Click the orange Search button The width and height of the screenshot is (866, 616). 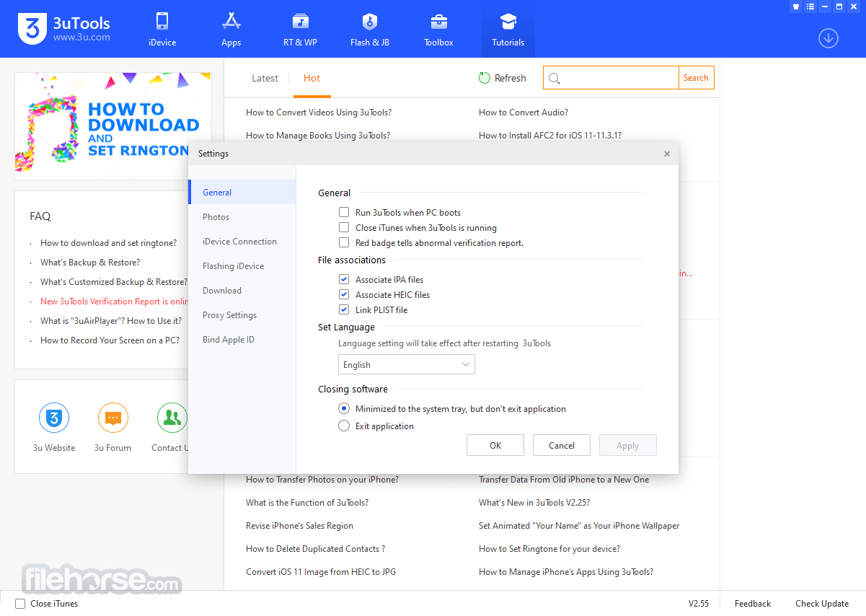coord(696,78)
